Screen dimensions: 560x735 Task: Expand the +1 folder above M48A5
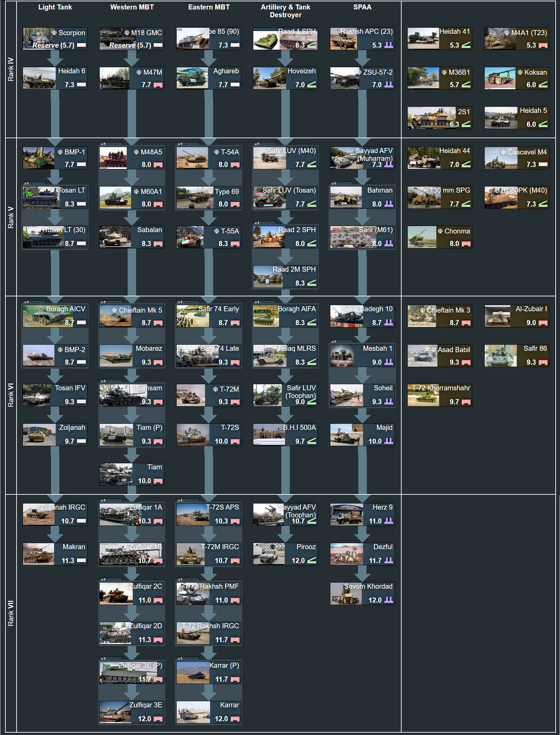pos(111,144)
